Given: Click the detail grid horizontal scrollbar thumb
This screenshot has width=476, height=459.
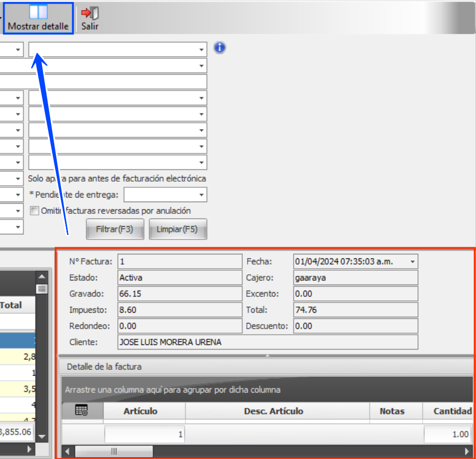Looking at the screenshot, I should (114, 451).
